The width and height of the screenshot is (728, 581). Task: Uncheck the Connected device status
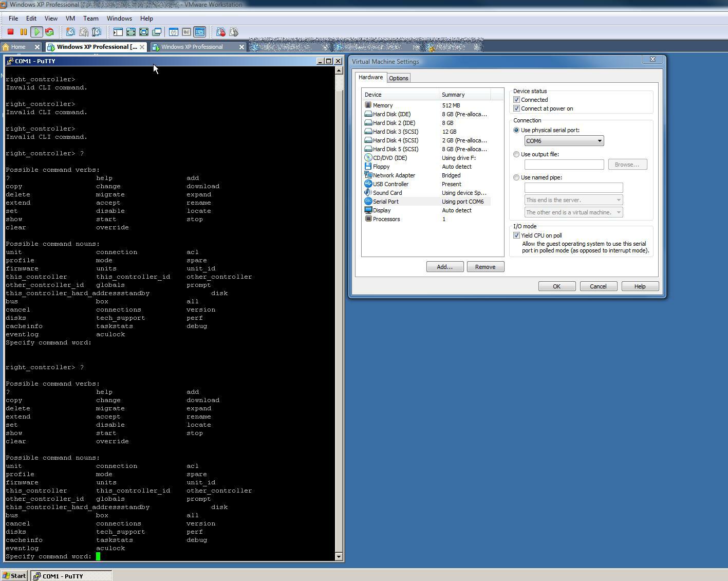(x=517, y=99)
